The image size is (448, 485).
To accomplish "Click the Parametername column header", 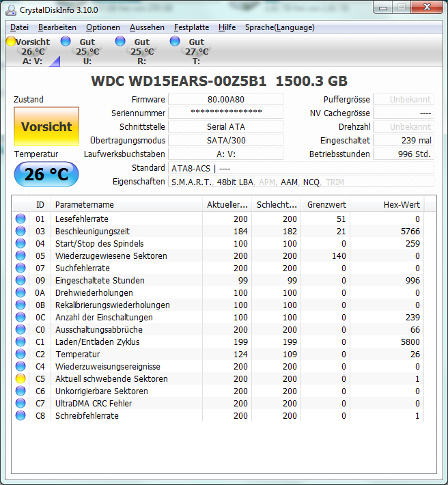I will [127, 204].
